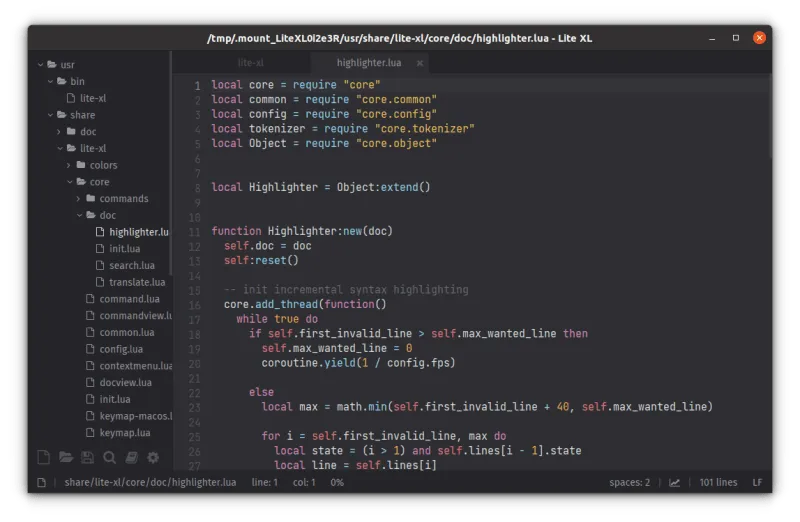Click the save floppy disk icon
800x522 pixels.
(x=87, y=458)
